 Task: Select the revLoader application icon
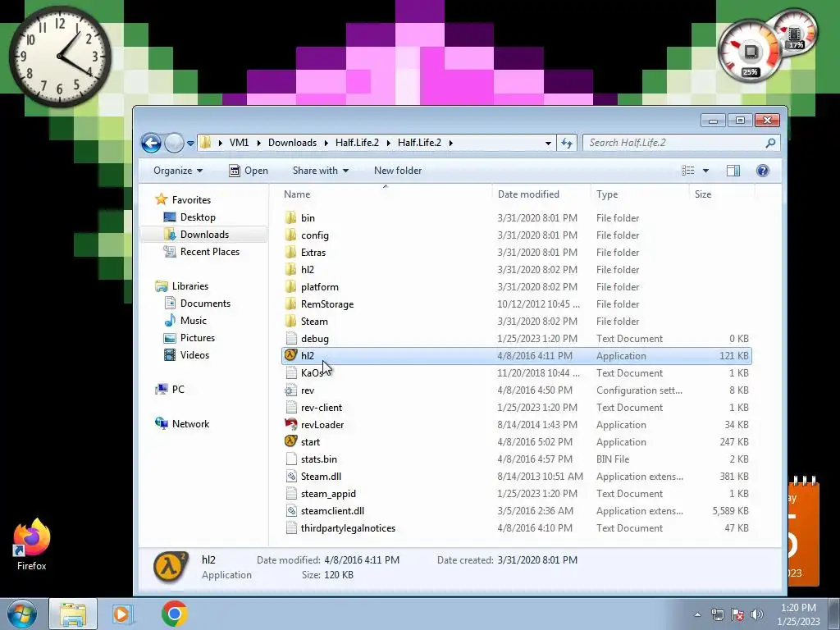pyautogui.click(x=291, y=424)
